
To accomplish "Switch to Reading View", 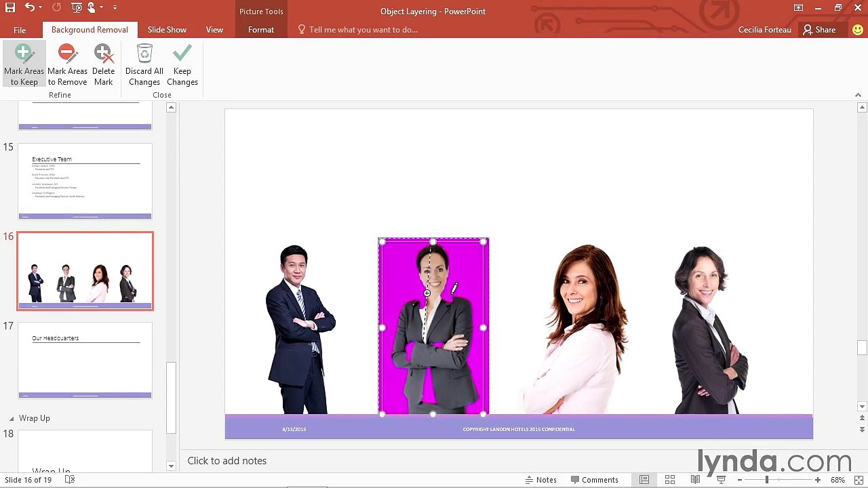I will point(695,480).
